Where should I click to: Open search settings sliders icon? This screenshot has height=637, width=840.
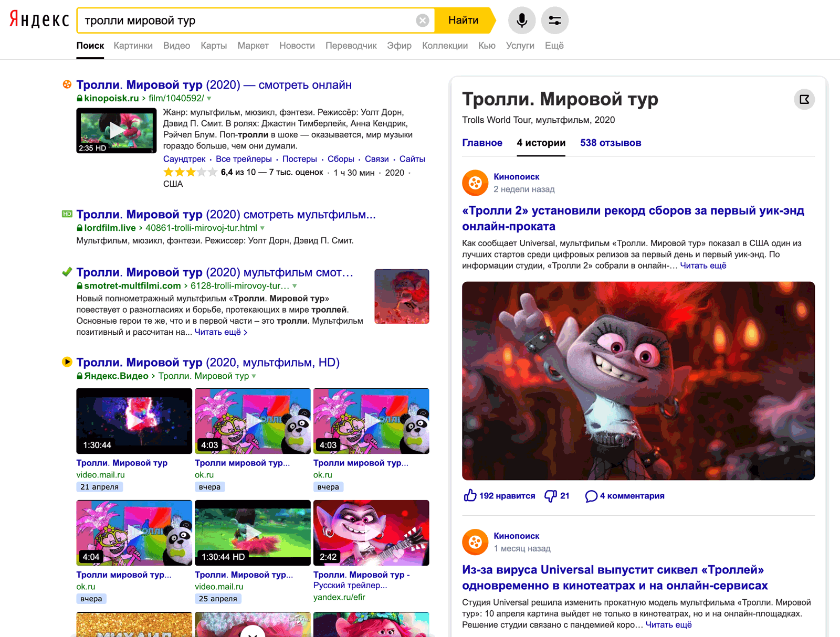pos(555,20)
